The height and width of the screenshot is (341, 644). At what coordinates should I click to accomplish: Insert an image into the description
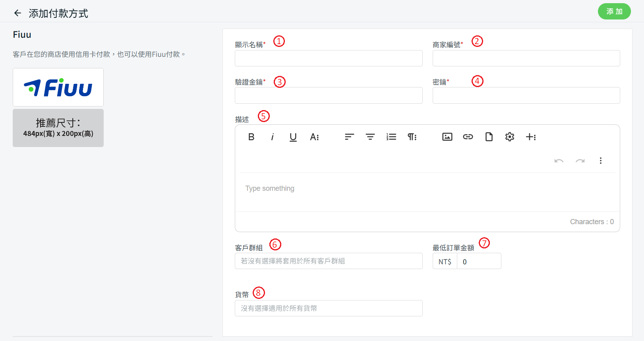(447, 137)
